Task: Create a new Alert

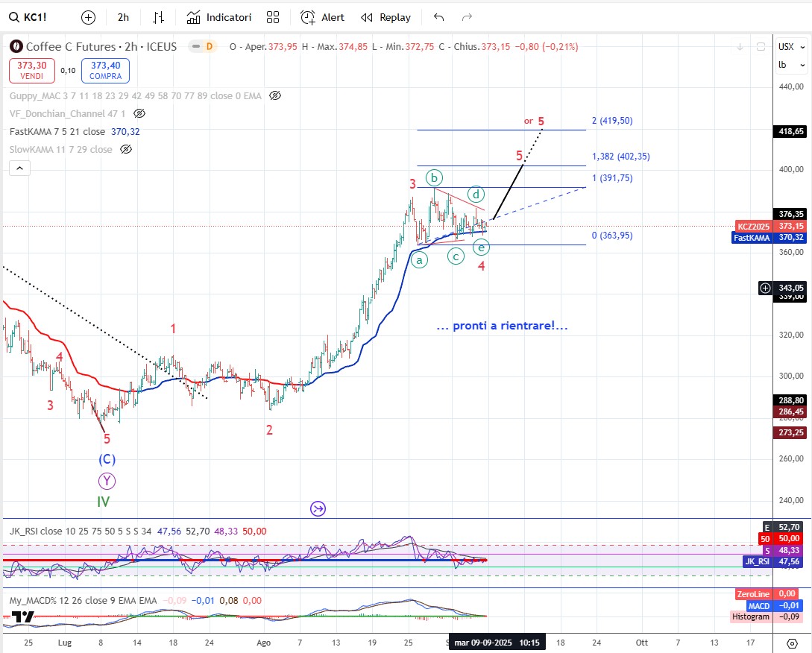Action: point(322,17)
